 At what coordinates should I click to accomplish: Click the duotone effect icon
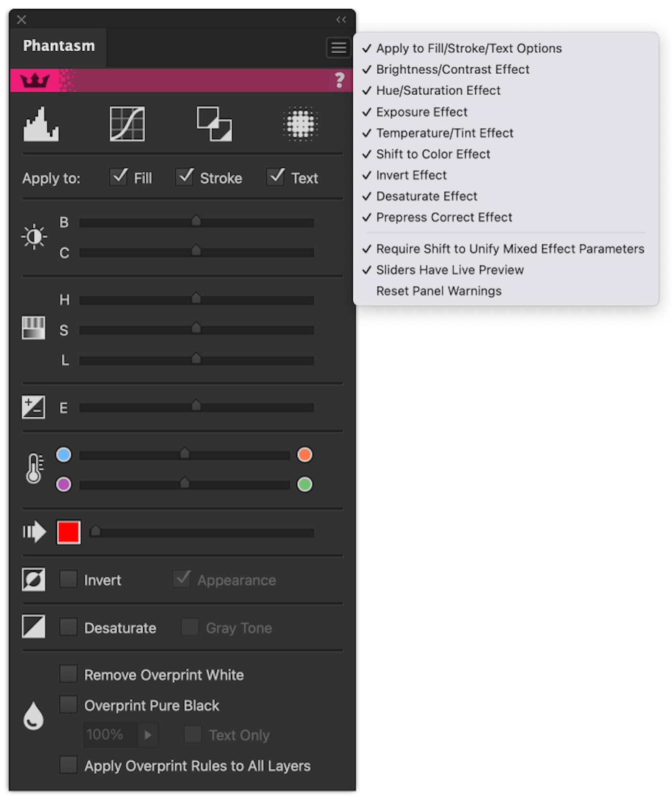213,123
